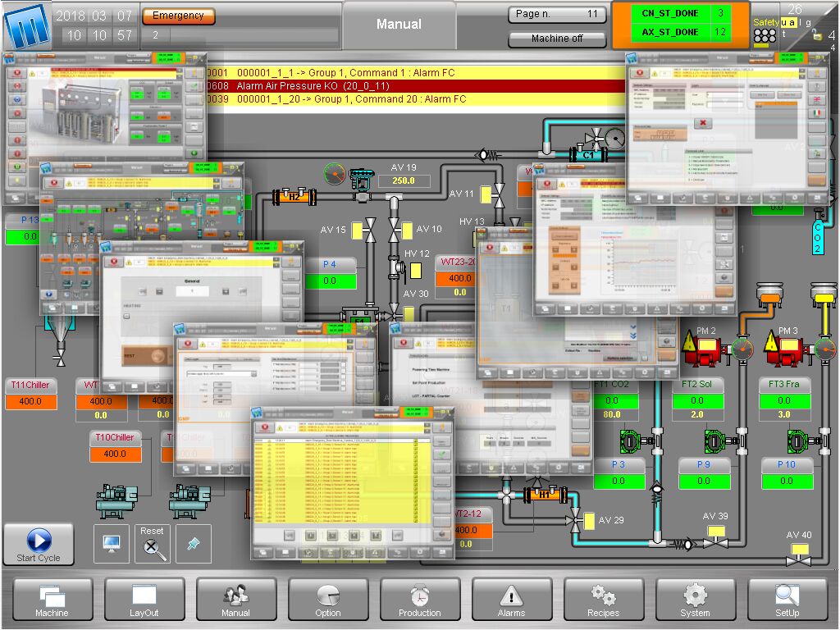Click the FT2 Sol setpoint 2.0

coord(697,414)
